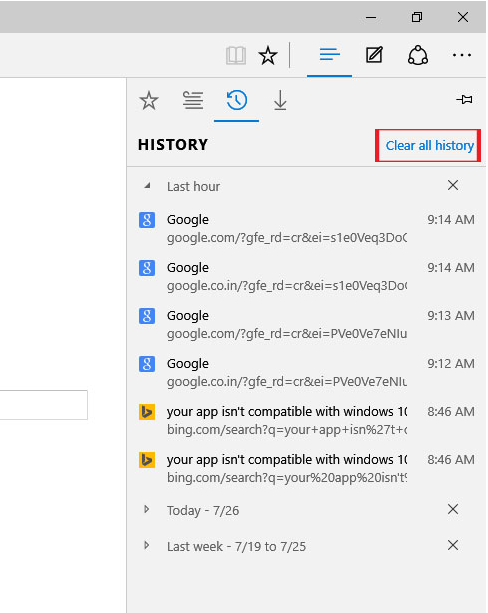Open More actions ellipsis menu

462,55
